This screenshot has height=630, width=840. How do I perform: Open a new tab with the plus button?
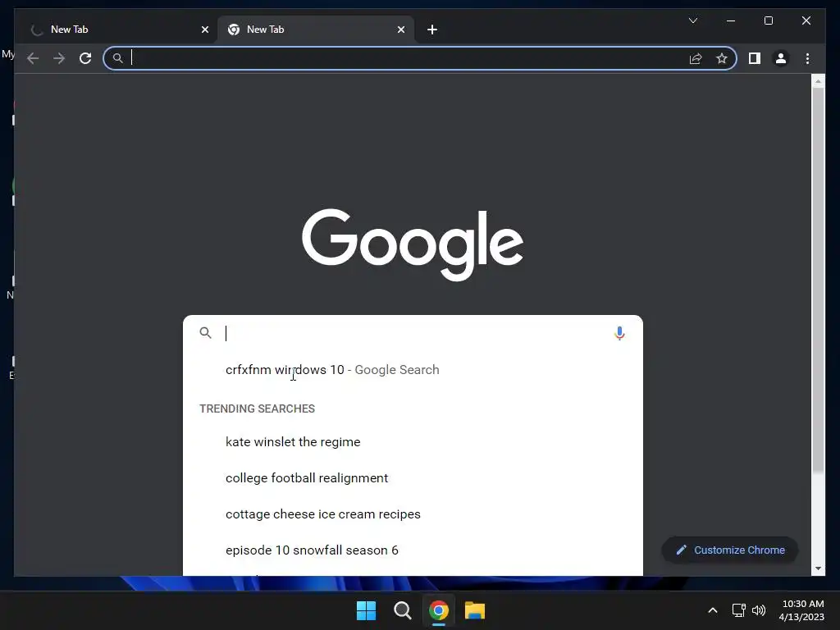[432, 30]
